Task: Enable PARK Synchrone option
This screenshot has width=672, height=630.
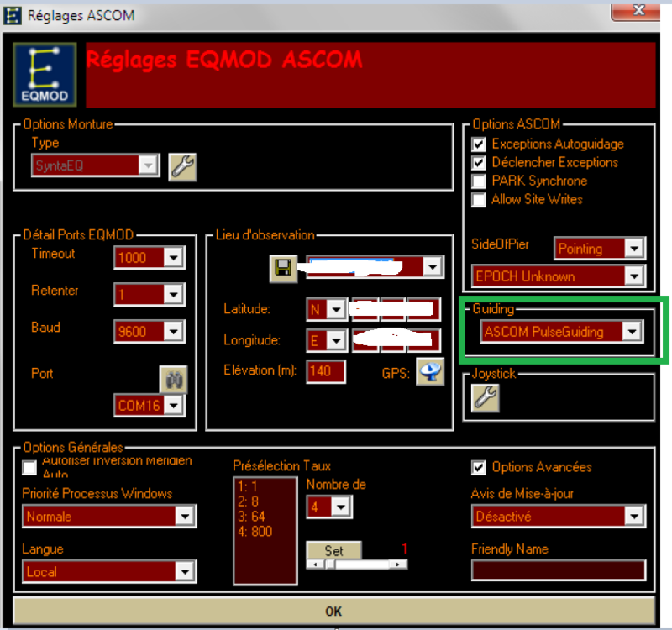Action: coord(478,181)
